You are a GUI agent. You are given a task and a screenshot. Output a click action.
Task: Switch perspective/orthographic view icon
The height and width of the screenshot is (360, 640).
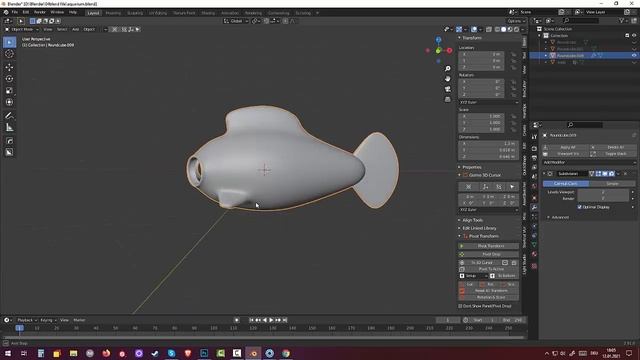click(448, 99)
